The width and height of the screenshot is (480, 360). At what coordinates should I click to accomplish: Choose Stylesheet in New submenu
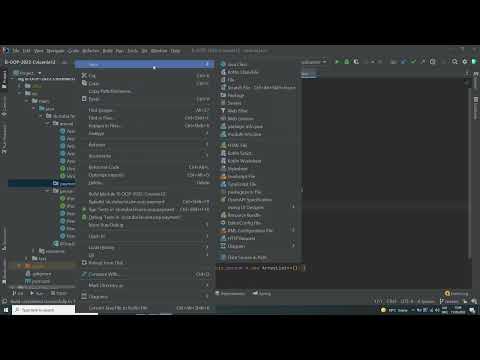(259, 169)
